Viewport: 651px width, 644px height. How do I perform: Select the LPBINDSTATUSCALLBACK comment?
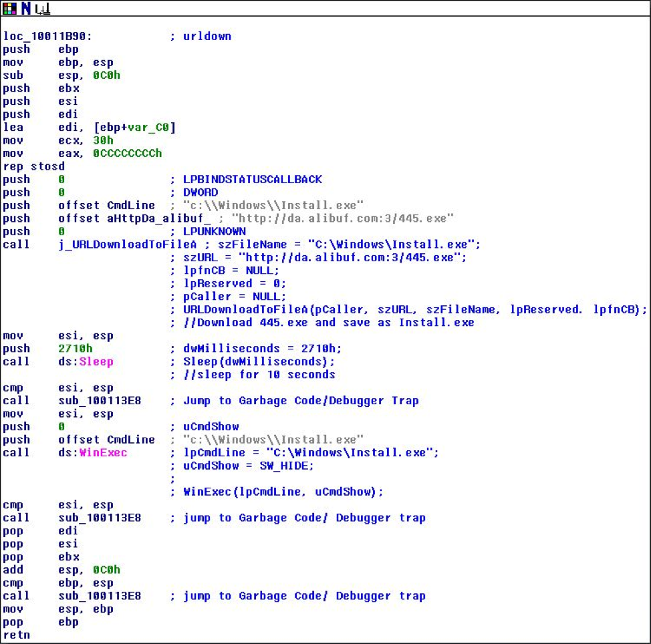pyautogui.click(x=253, y=180)
